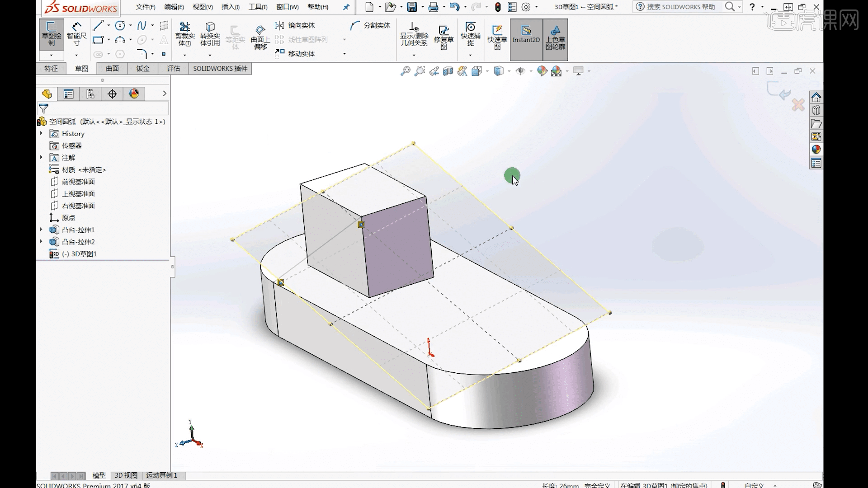Viewport: 868px width, 488px height.
Task: Click Convert Entities (转换实体引用)
Action: [209, 33]
